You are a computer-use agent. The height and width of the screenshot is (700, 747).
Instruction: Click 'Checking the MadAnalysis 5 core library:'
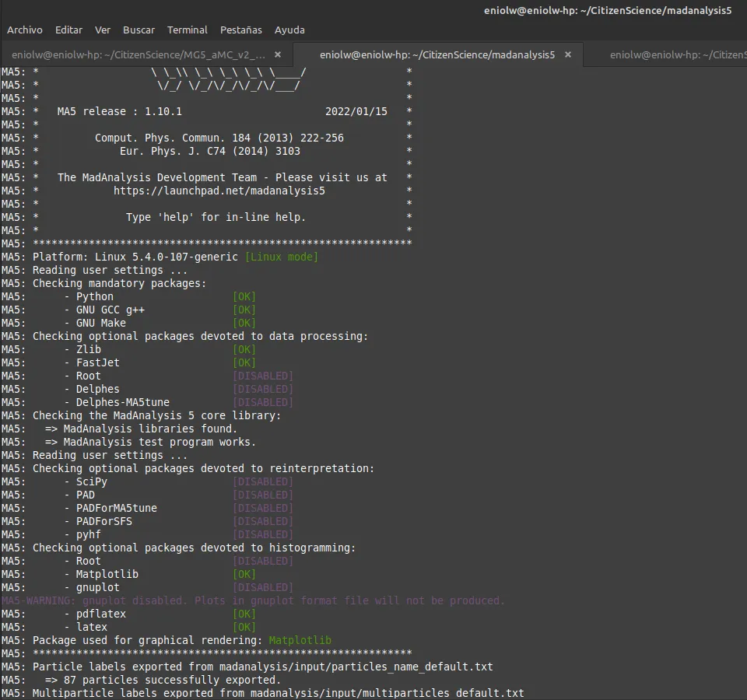tap(156, 415)
